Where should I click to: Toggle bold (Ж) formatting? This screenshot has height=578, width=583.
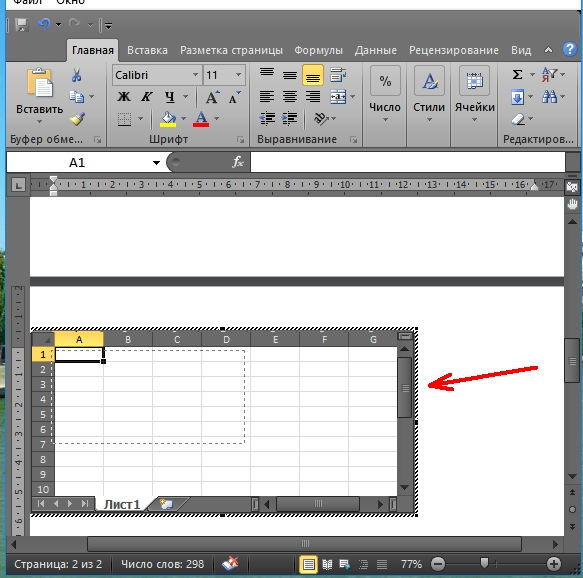pos(124,97)
